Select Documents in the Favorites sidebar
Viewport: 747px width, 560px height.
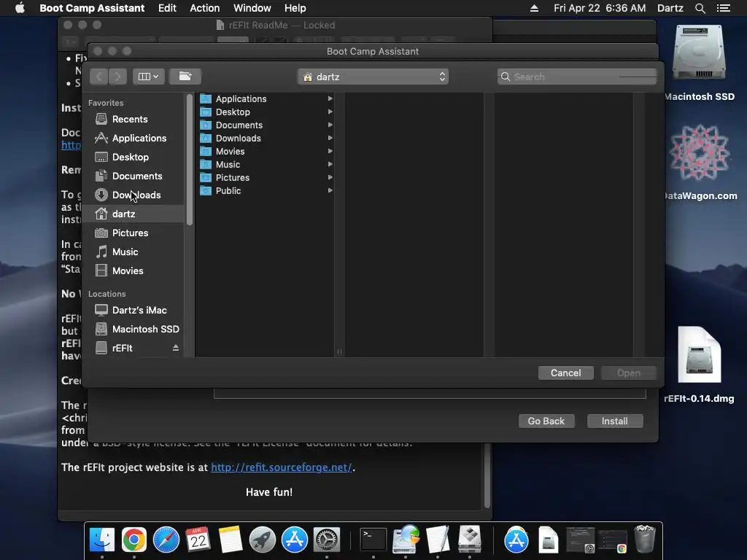(134, 176)
